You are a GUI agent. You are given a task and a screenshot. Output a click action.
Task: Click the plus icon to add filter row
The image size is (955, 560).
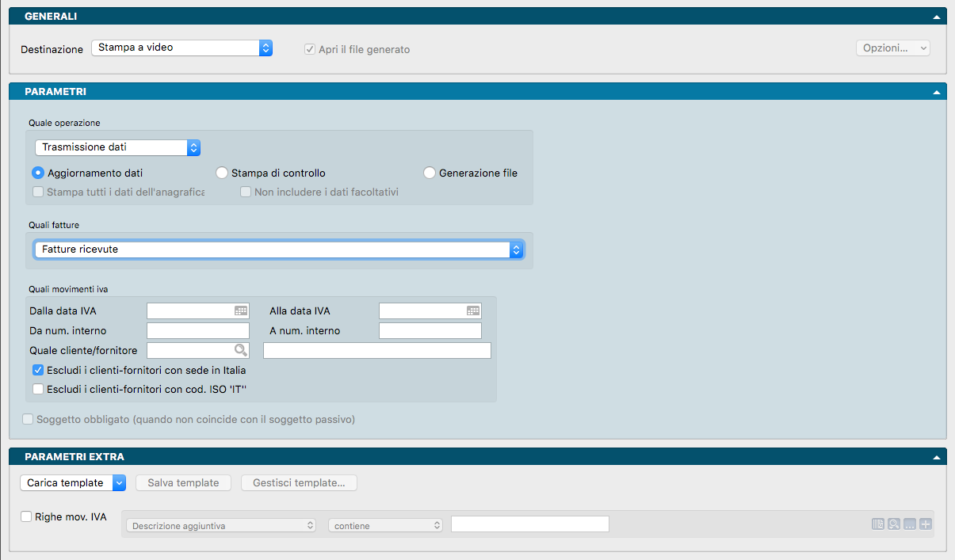pos(925,524)
